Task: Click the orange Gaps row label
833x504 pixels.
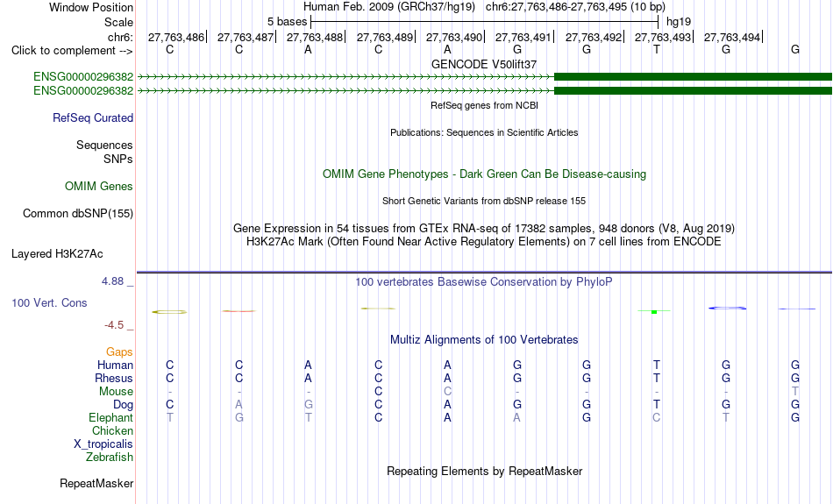Action: [x=119, y=352]
